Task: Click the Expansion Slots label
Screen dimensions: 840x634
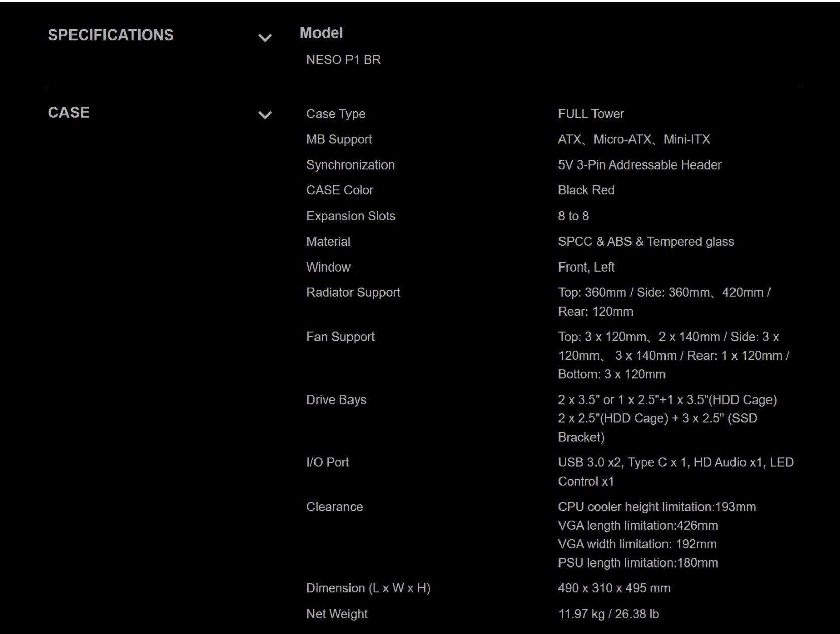Action: click(351, 216)
